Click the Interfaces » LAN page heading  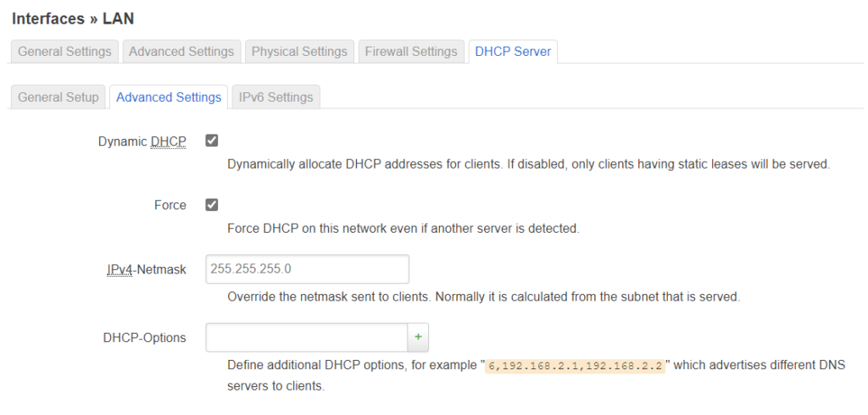(73, 18)
